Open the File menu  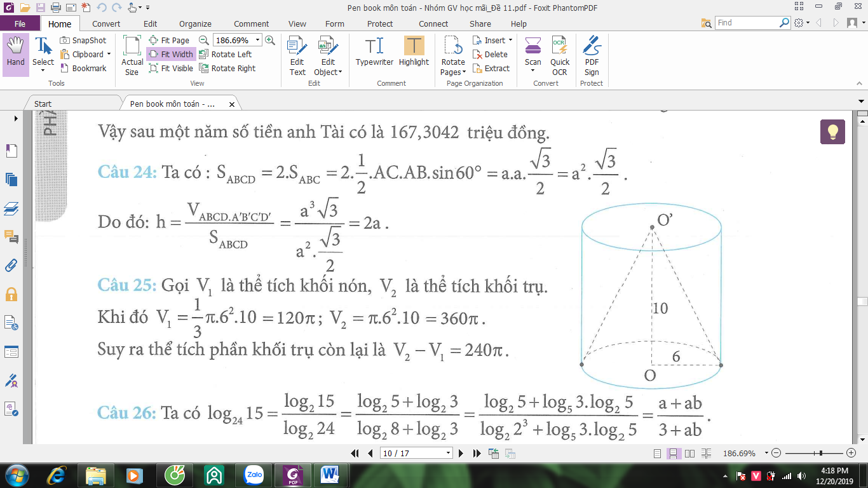[x=20, y=24]
